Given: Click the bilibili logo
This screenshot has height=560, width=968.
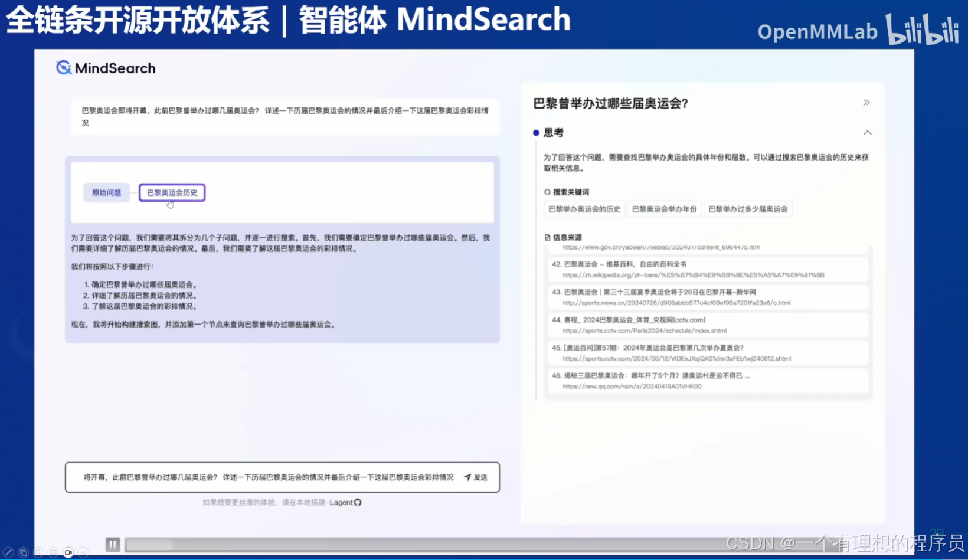Looking at the screenshot, I should (922, 30).
